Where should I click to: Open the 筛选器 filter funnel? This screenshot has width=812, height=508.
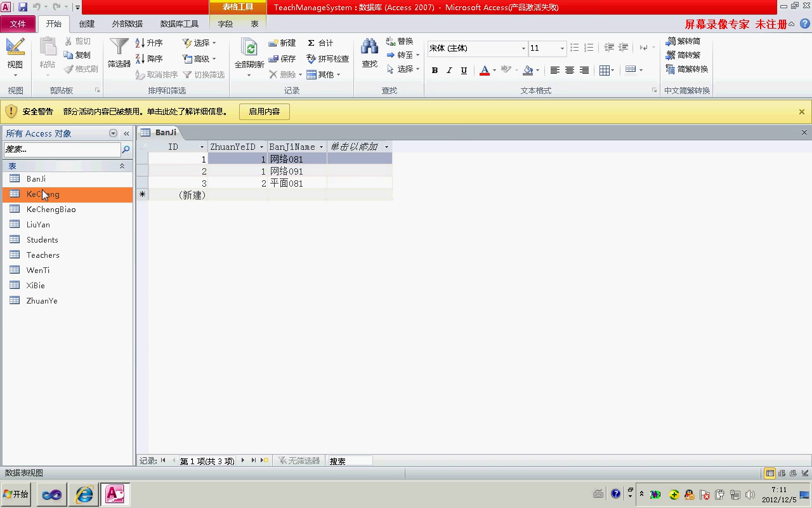(x=119, y=53)
